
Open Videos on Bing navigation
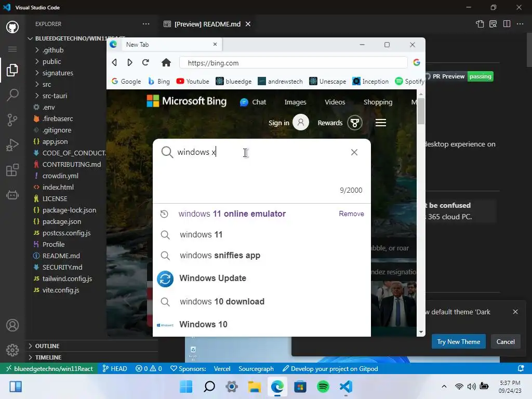[x=335, y=102]
